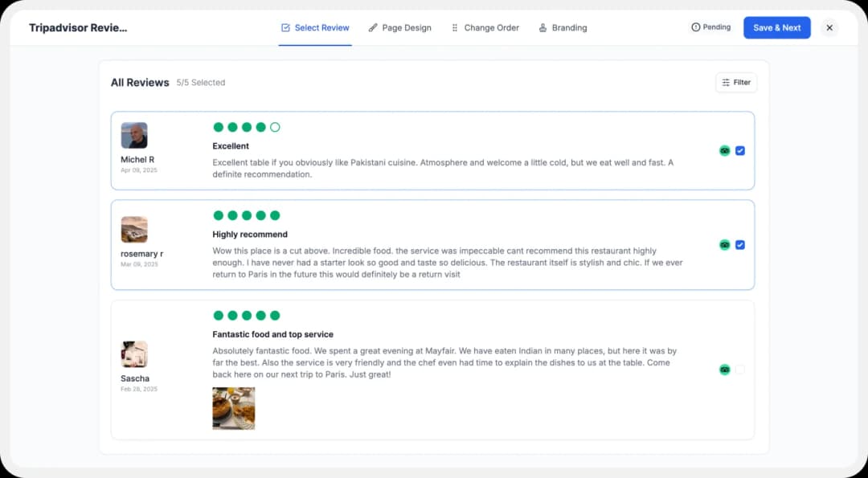This screenshot has width=868, height=478.
Task: Click the Select Review checklist icon
Action: [x=285, y=27]
